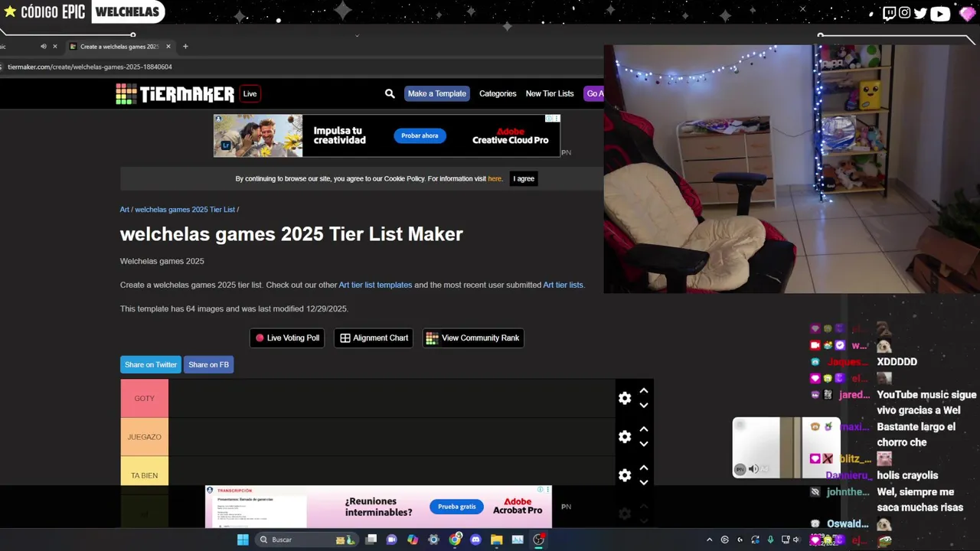Viewport: 980px width, 551px height.
Task: Start a Live Voting Poll
Action: coord(288,338)
